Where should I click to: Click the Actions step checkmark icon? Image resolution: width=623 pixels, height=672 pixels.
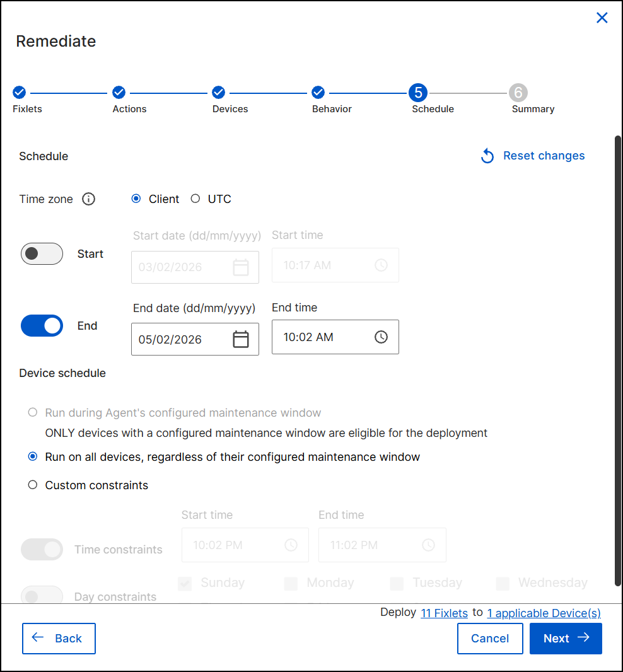(x=119, y=93)
